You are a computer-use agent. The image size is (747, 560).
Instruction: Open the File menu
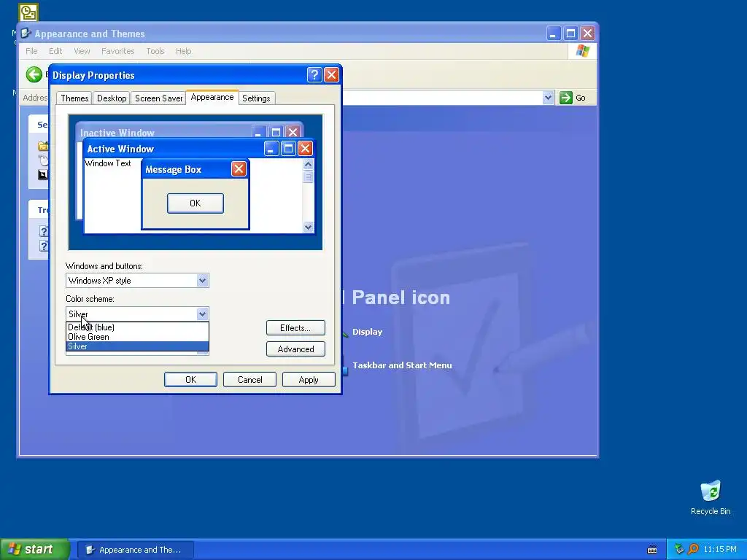pyautogui.click(x=31, y=51)
